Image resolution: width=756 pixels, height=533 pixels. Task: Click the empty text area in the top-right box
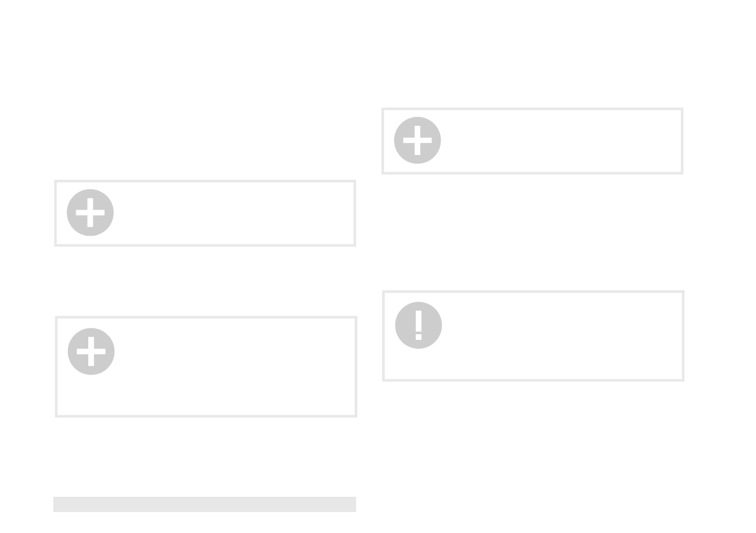pyautogui.click(x=560, y=141)
